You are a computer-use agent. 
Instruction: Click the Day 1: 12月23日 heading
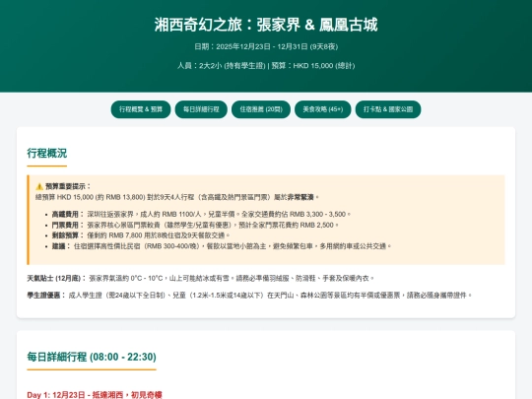95,395
